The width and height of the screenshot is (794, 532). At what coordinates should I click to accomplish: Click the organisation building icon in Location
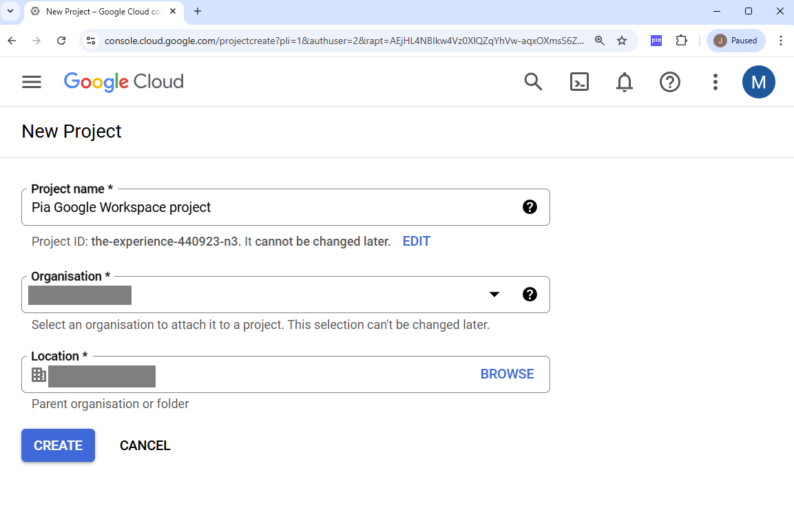tap(39, 374)
